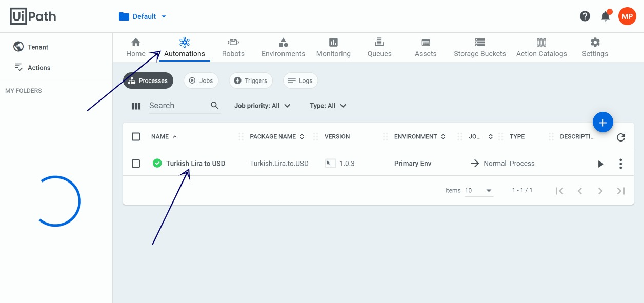Viewport: 644px width, 303px height.
Task: Open the Default folder selector dropdown
Action: [x=143, y=16]
